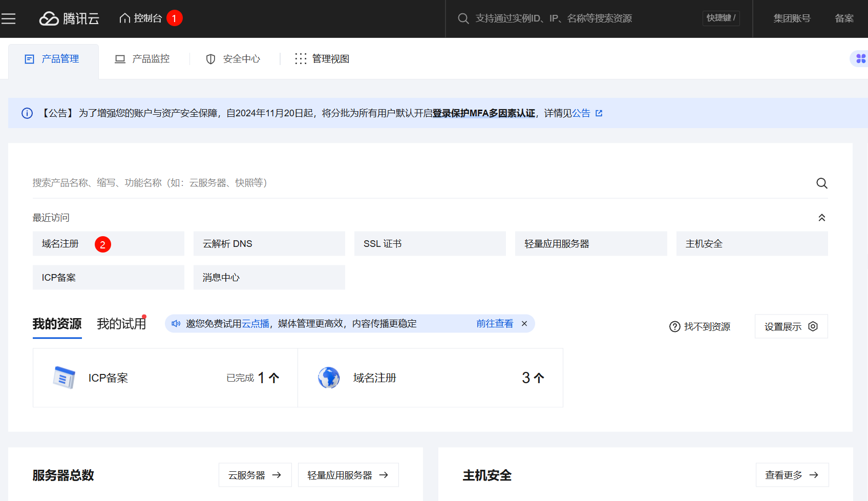Switch to the 管理视图 tab
This screenshot has width=868, height=501.
pyautogui.click(x=322, y=59)
